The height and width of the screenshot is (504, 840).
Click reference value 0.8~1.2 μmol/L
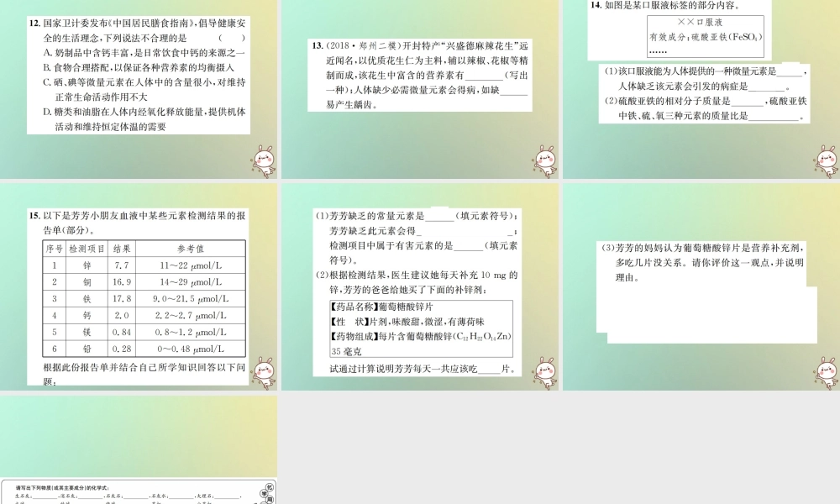point(191,332)
